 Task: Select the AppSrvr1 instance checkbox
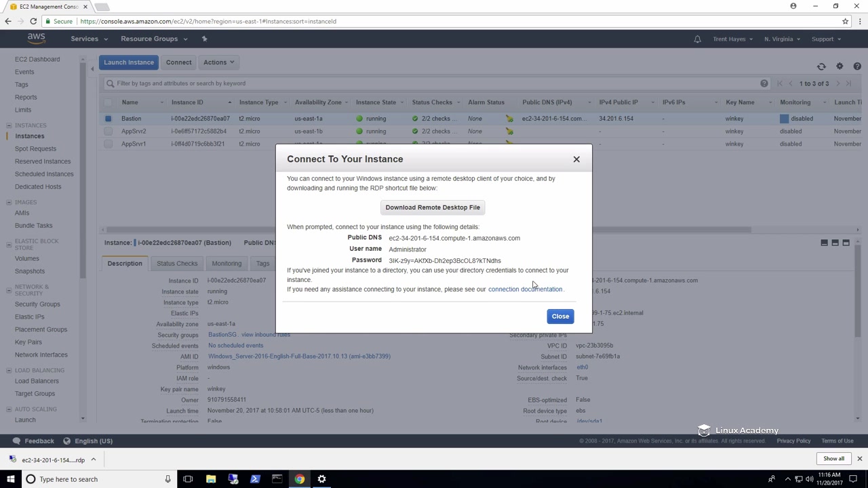tap(108, 144)
